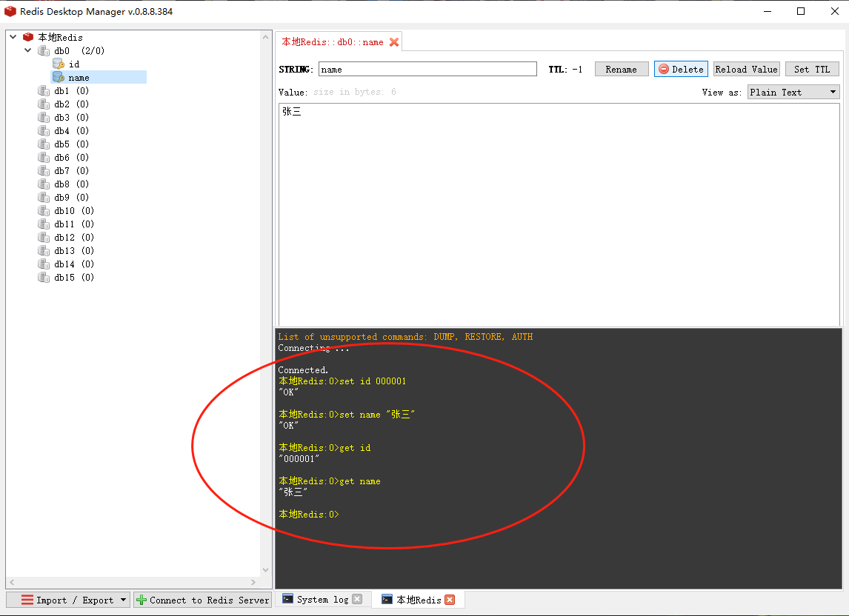Click the 'size in bytes: 6' text

[355, 92]
